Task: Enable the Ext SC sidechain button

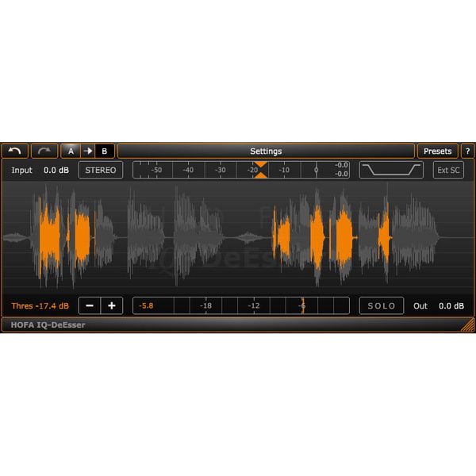Action: 448,170
